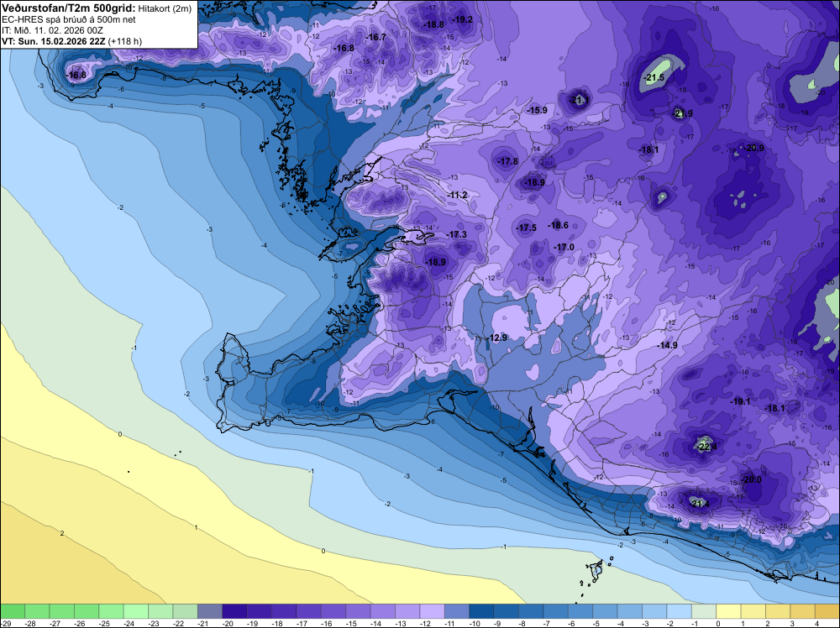
Task: Click the 4 tick label at the legend's right end
Action: click(816, 624)
